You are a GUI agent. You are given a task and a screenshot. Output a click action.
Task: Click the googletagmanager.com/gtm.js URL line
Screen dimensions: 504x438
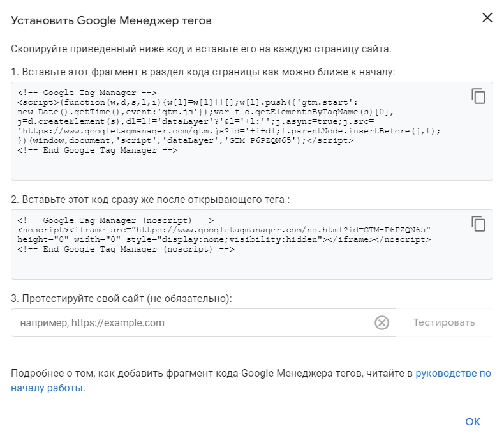tap(229, 131)
